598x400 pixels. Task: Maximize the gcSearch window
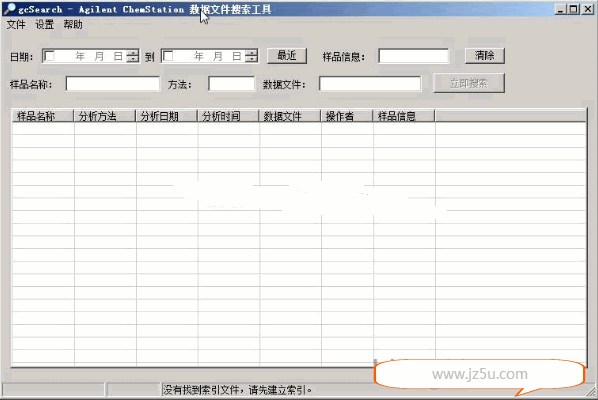(573, 9)
